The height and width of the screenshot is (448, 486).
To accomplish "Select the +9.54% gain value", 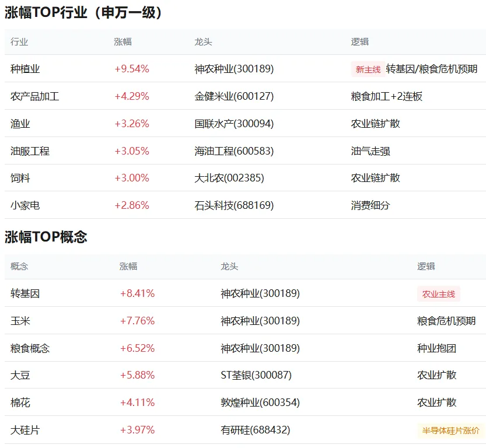I will pyautogui.click(x=132, y=69).
